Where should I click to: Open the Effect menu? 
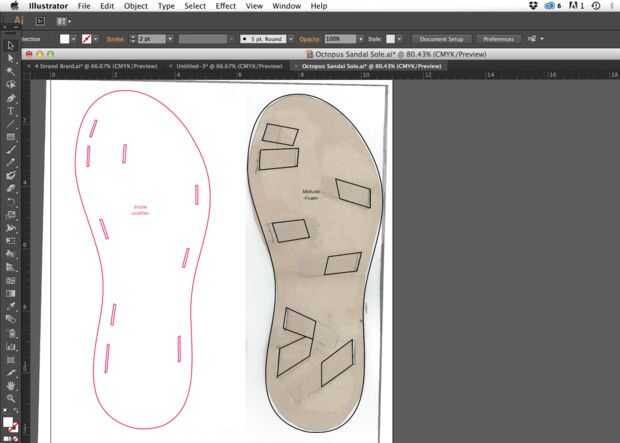[x=225, y=6]
